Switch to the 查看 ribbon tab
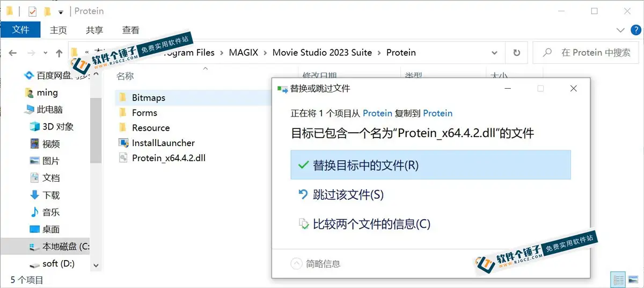The image size is (644, 288). tap(131, 30)
